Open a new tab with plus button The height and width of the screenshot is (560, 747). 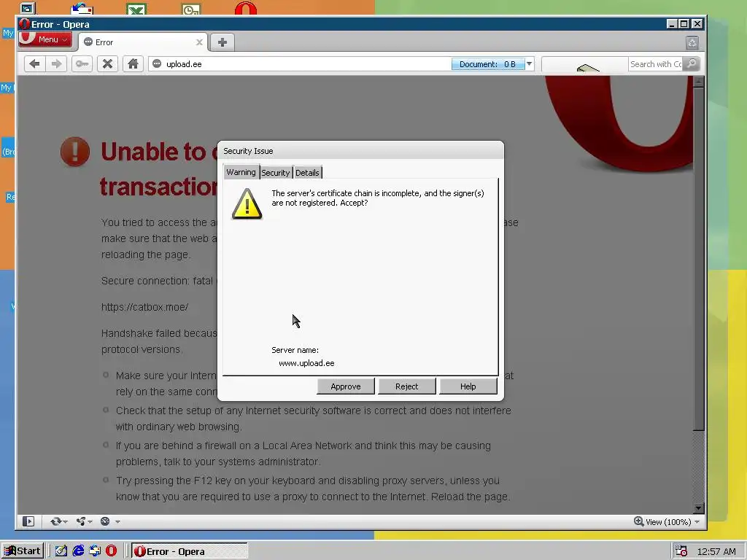click(x=222, y=42)
